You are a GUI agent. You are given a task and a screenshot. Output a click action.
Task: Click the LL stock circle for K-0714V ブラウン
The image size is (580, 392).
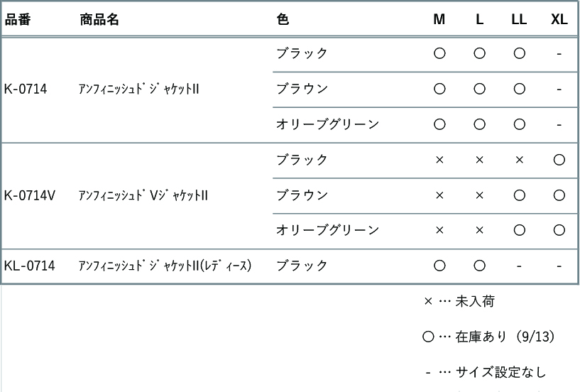tap(520, 195)
